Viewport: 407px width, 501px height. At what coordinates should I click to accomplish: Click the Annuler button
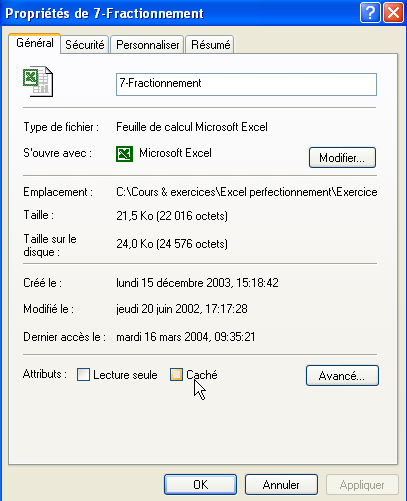281,485
